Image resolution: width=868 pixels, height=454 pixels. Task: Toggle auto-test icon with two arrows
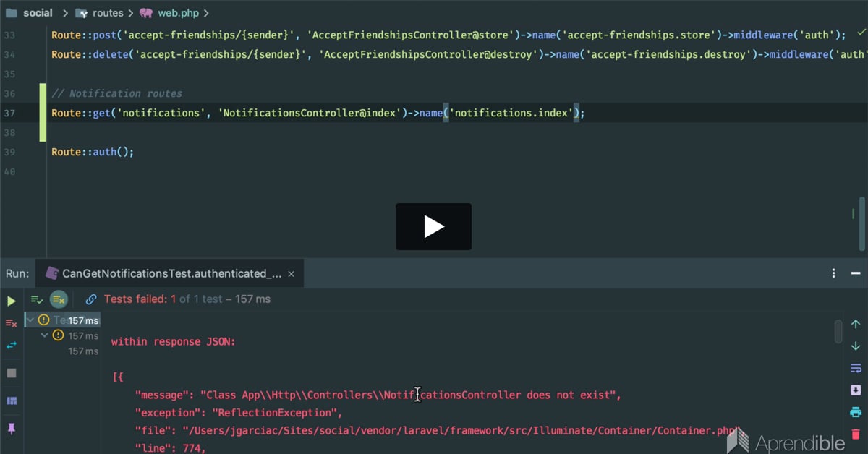pos(12,346)
